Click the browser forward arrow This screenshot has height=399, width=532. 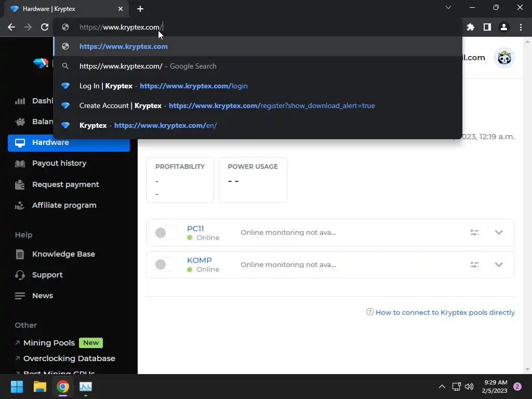28,27
